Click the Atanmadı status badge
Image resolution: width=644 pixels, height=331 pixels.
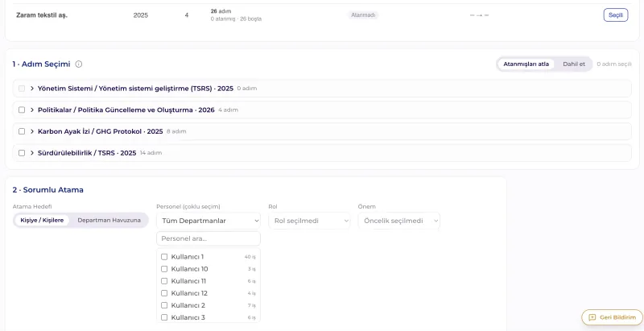(x=363, y=15)
